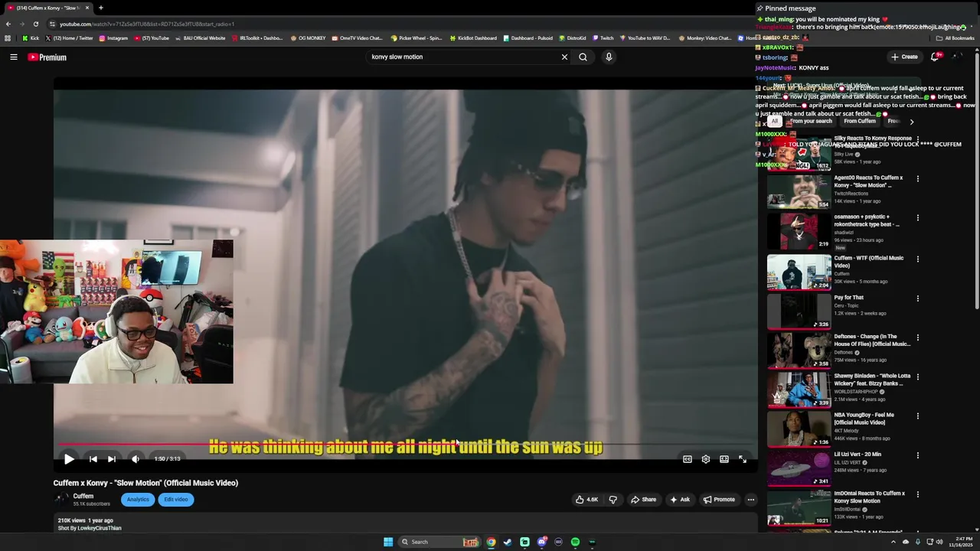Screen dimensions: 980x551
Task: Go back with the browser back arrow
Action: tap(8, 24)
